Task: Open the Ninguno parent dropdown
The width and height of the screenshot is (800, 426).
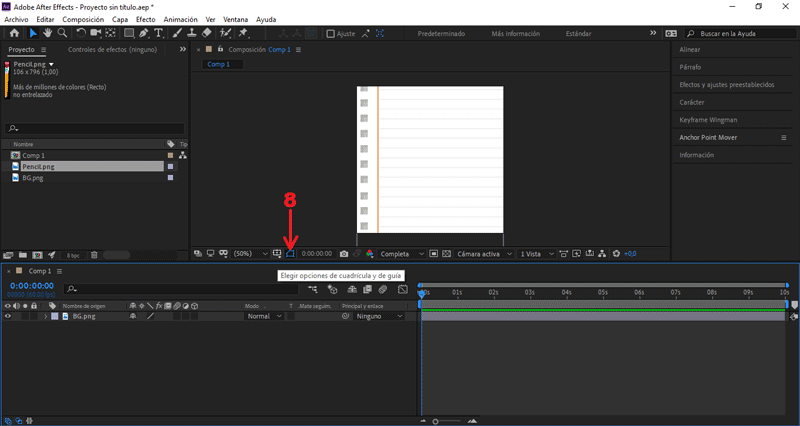Action: [x=380, y=316]
